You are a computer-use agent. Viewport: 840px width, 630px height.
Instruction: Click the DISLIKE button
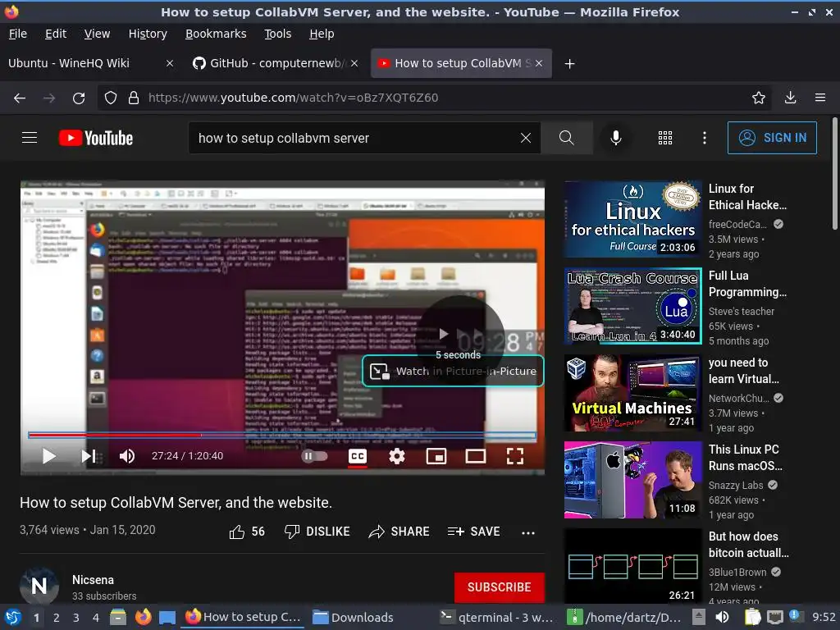point(317,532)
